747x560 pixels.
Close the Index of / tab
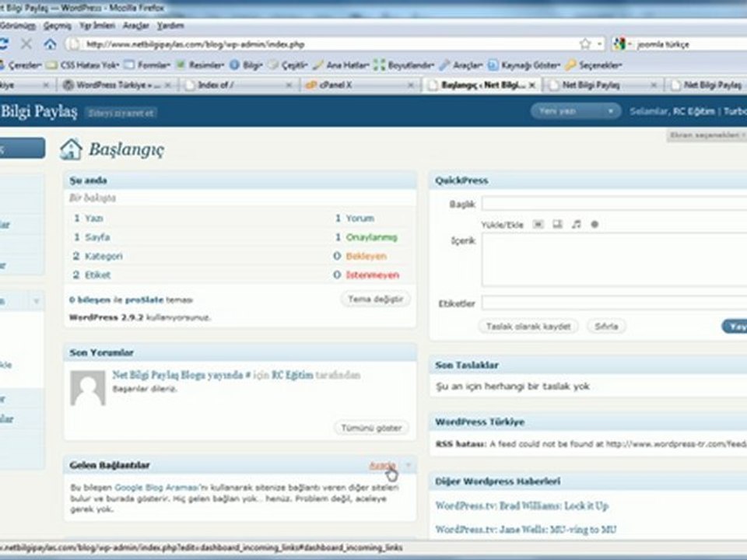[289, 86]
